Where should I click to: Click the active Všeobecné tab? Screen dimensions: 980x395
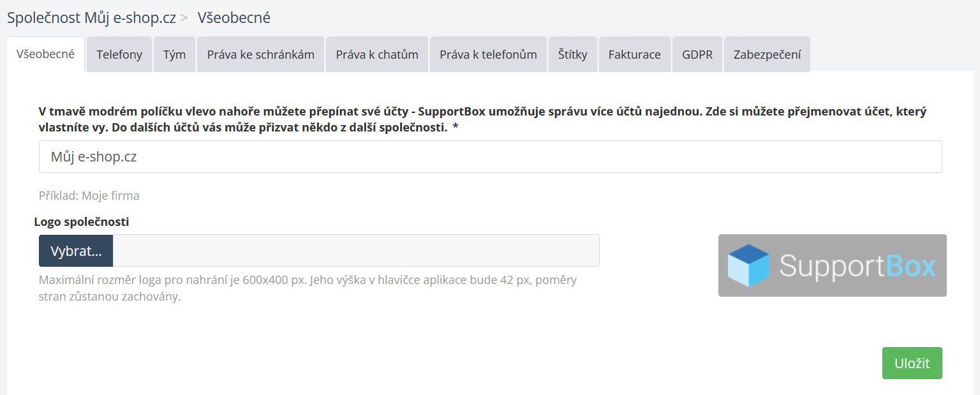click(x=45, y=54)
